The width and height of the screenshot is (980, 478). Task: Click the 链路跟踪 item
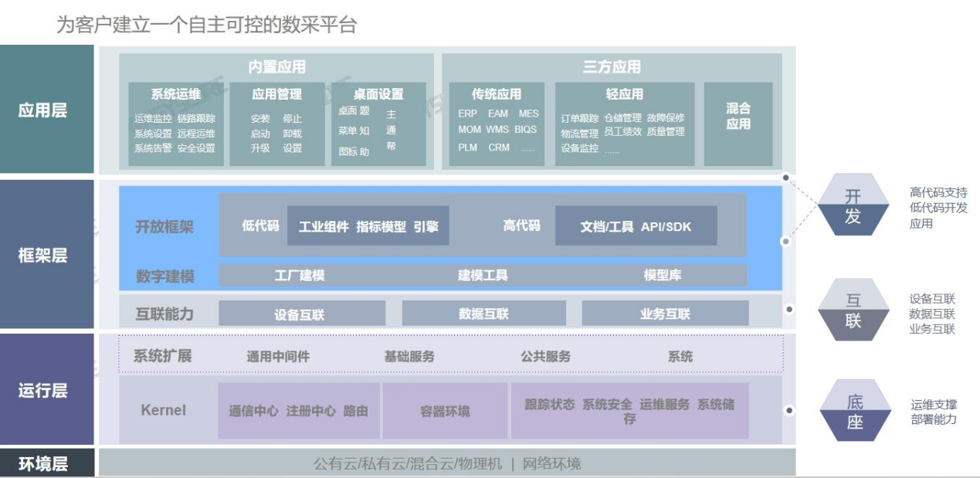pyautogui.click(x=196, y=119)
